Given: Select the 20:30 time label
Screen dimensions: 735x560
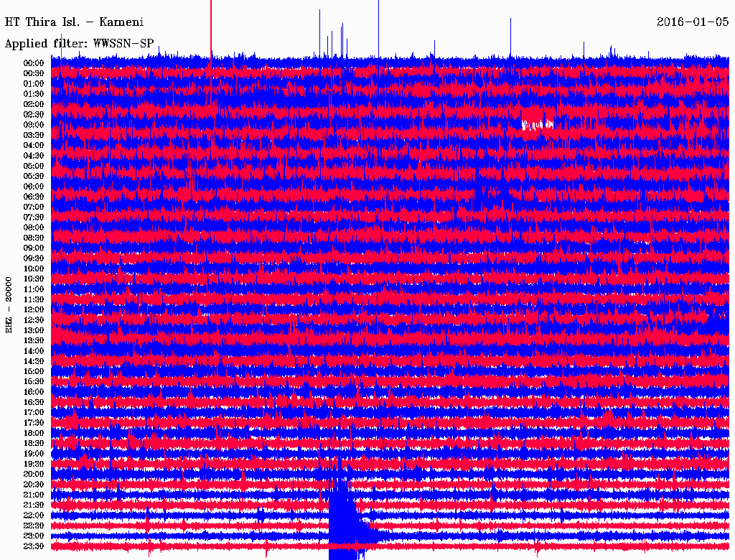Looking at the screenshot, I should pyautogui.click(x=34, y=484).
